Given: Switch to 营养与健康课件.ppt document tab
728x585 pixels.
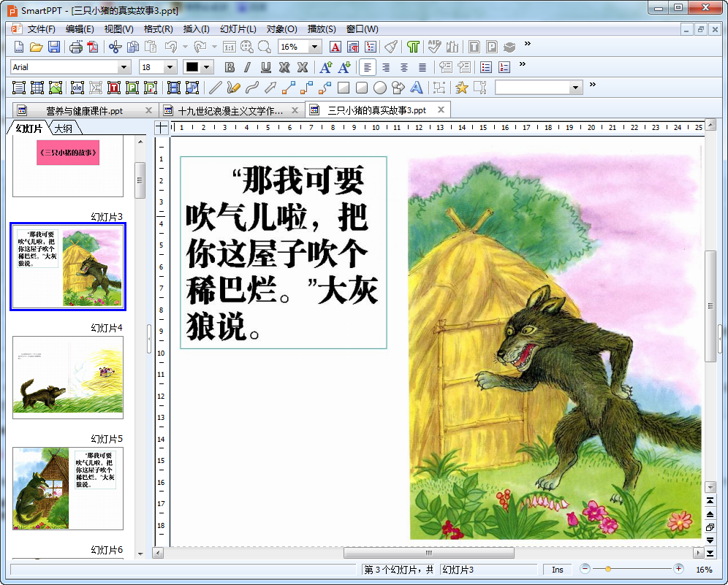Looking at the screenshot, I should [x=85, y=111].
